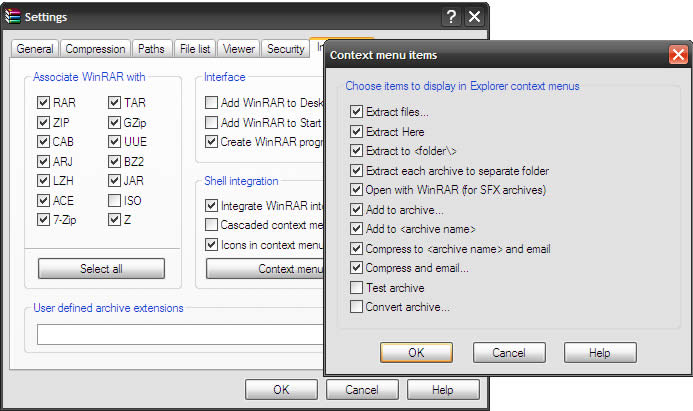Switch to the Security tab
The image size is (693, 411).
pyautogui.click(x=286, y=49)
